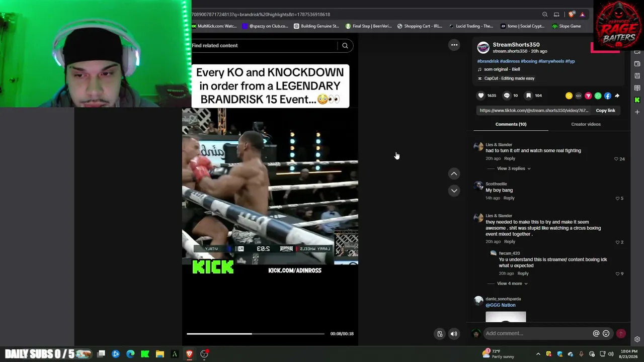Click the search magnifier in Find related content

[345, 46]
